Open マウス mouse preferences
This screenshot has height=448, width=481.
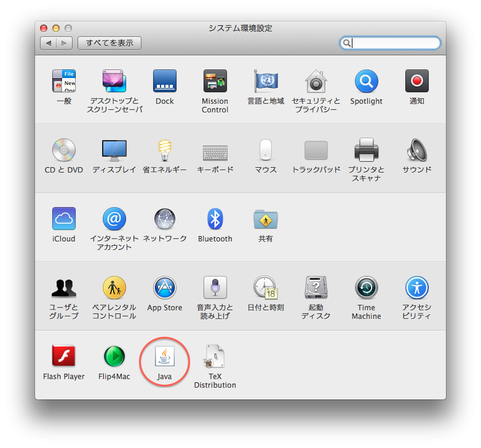266,150
